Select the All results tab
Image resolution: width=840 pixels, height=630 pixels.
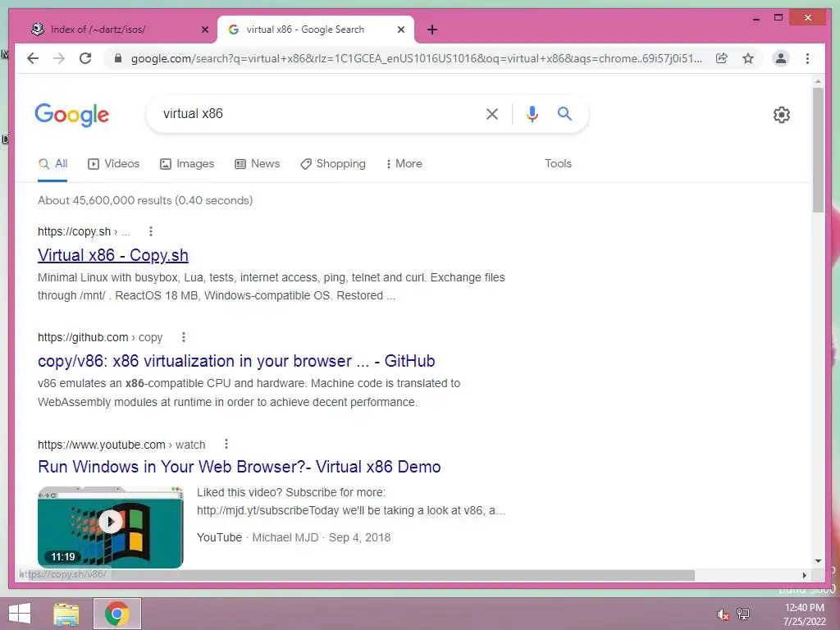click(53, 164)
